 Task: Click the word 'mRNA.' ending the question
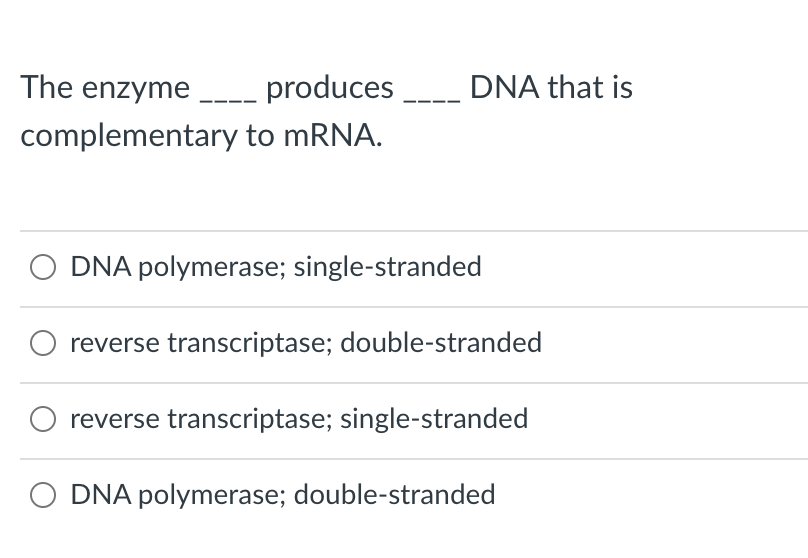(333, 136)
